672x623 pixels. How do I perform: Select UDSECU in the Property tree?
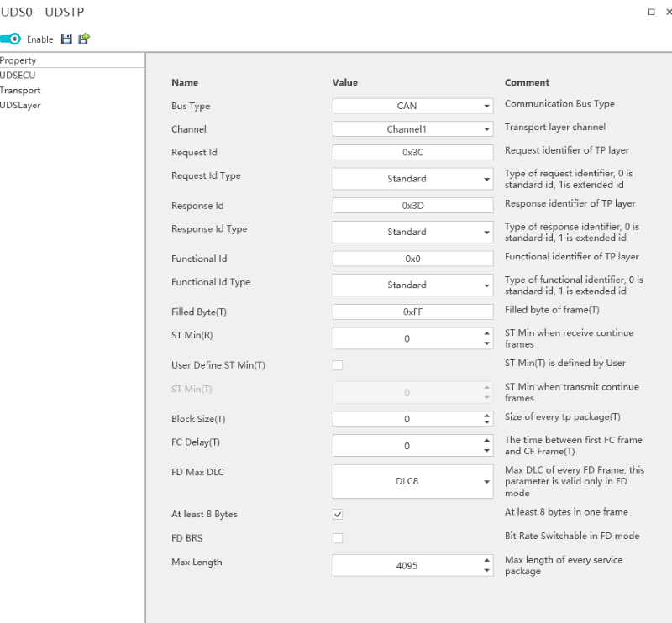pos(18,76)
